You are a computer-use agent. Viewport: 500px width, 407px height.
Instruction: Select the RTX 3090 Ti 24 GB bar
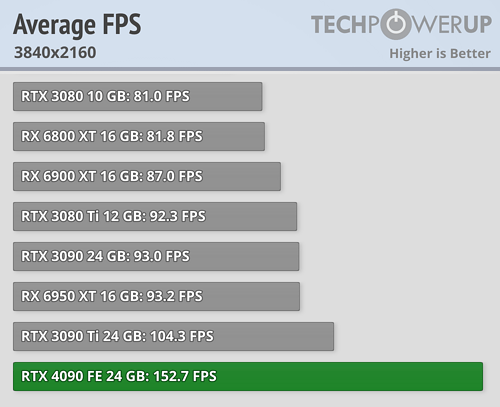pyautogui.click(x=173, y=336)
